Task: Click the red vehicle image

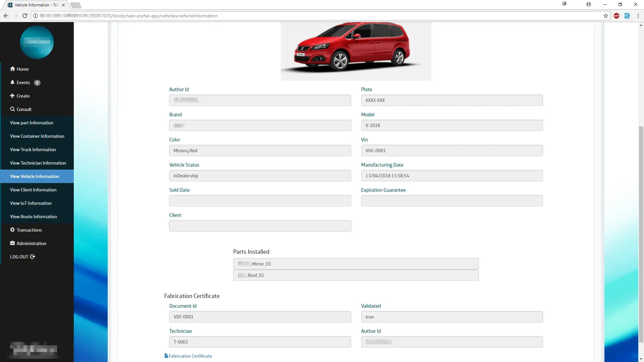Action: click(x=356, y=50)
